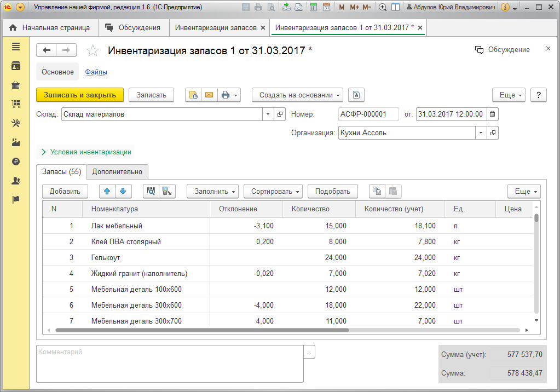The image size is (560, 392).
Task: Click into the Комментарий text field
Action: [x=170, y=364]
